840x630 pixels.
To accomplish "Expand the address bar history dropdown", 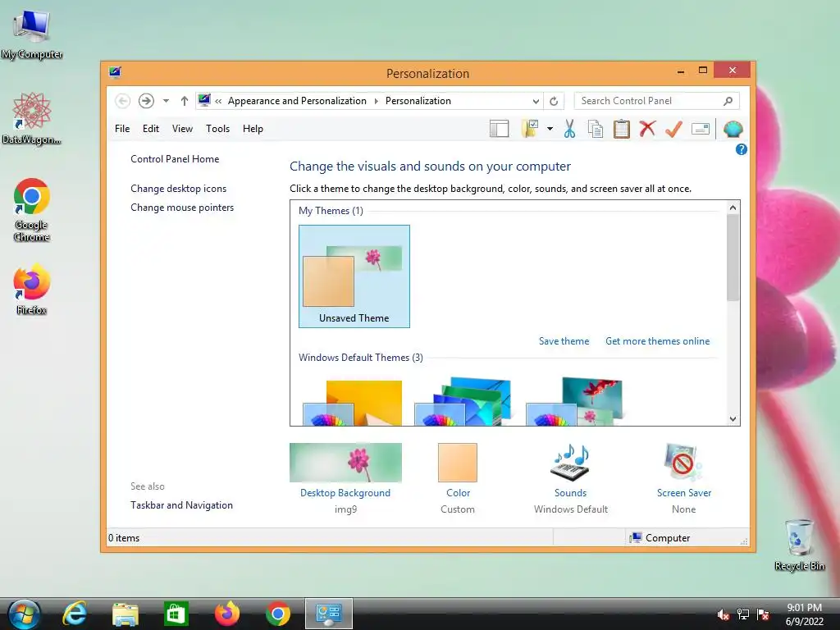I will (x=536, y=101).
